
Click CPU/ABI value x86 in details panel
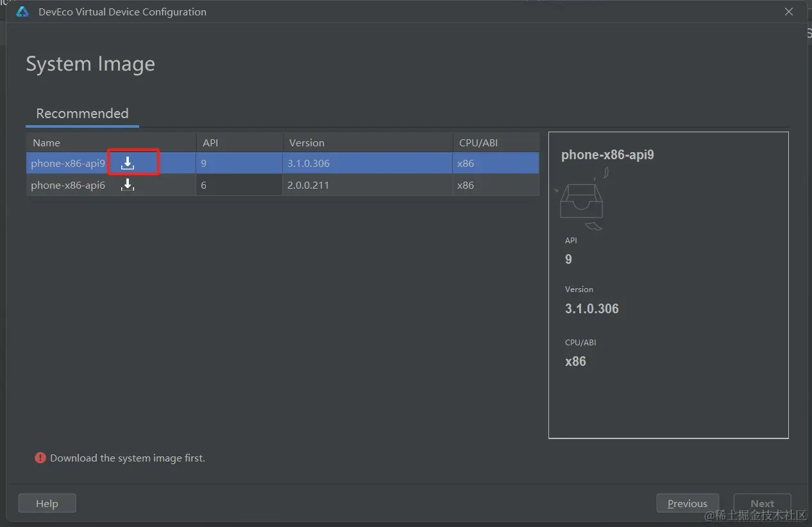tap(575, 361)
